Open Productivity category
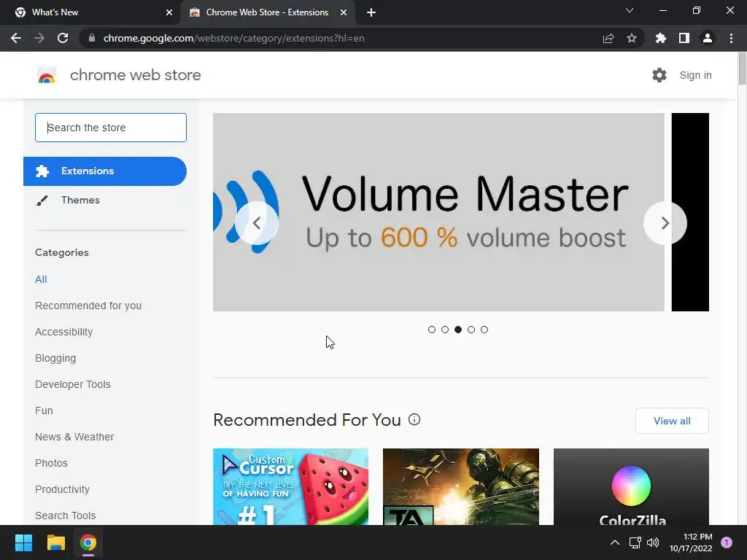The width and height of the screenshot is (747, 560). [x=63, y=489]
